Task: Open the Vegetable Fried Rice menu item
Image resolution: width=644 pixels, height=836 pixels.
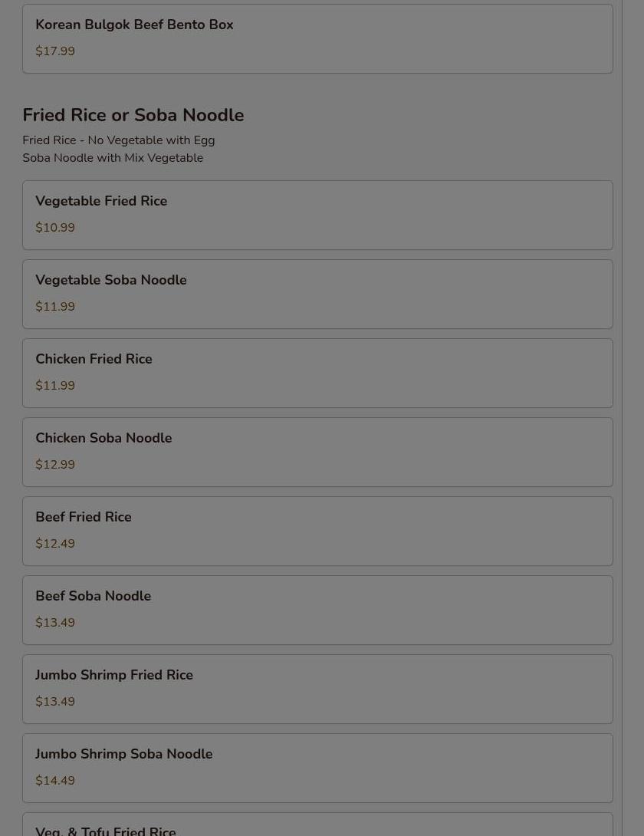Action: (x=317, y=215)
